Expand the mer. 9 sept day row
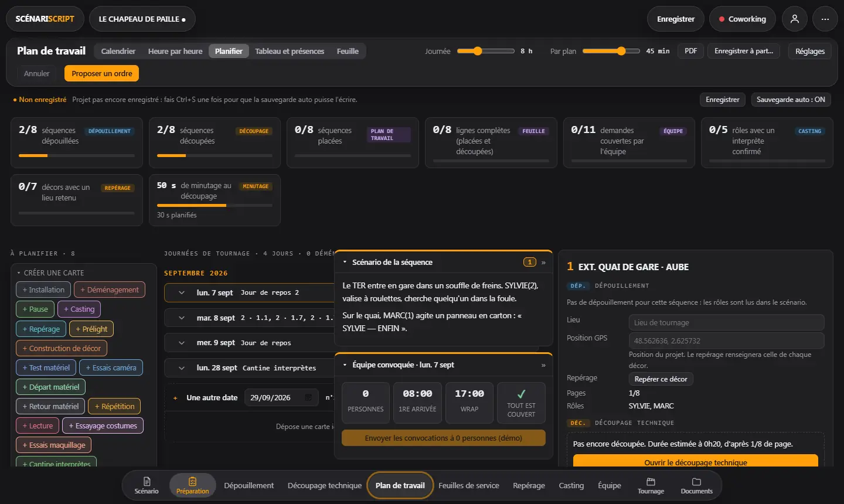 [x=182, y=343]
